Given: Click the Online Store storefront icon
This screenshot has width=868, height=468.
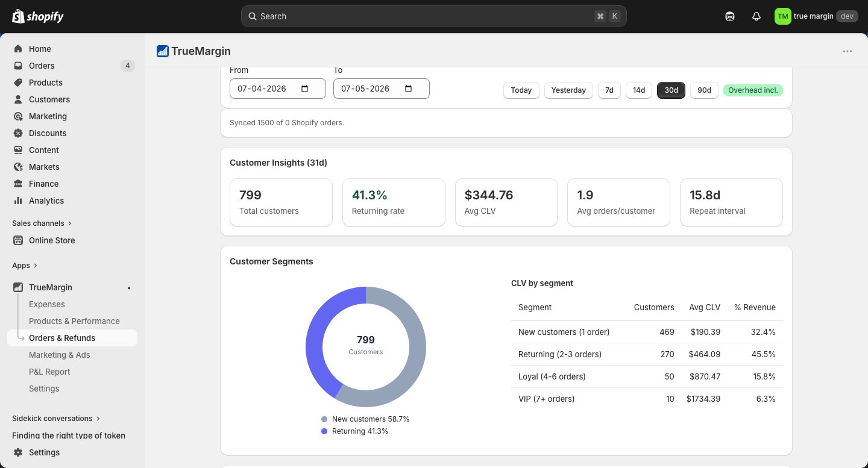Looking at the screenshot, I should tap(18, 240).
